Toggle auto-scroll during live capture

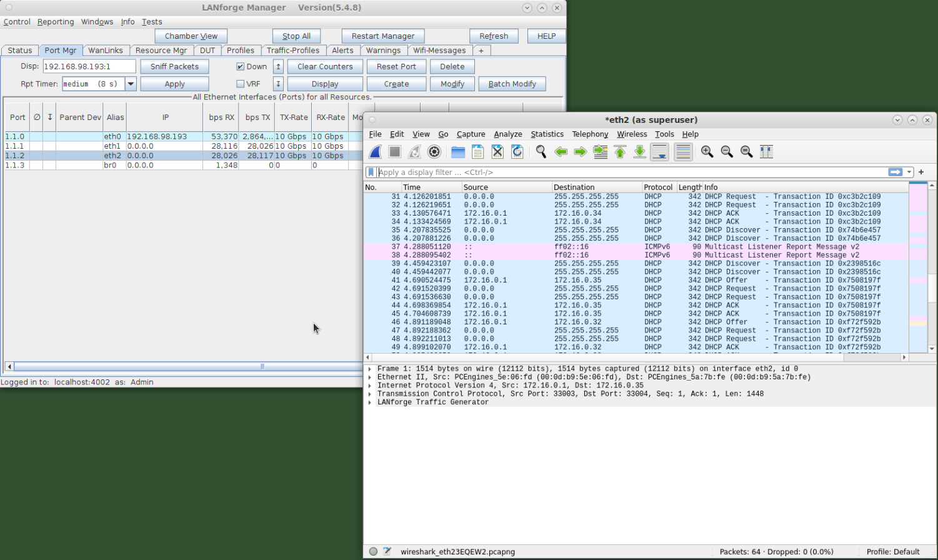point(659,152)
